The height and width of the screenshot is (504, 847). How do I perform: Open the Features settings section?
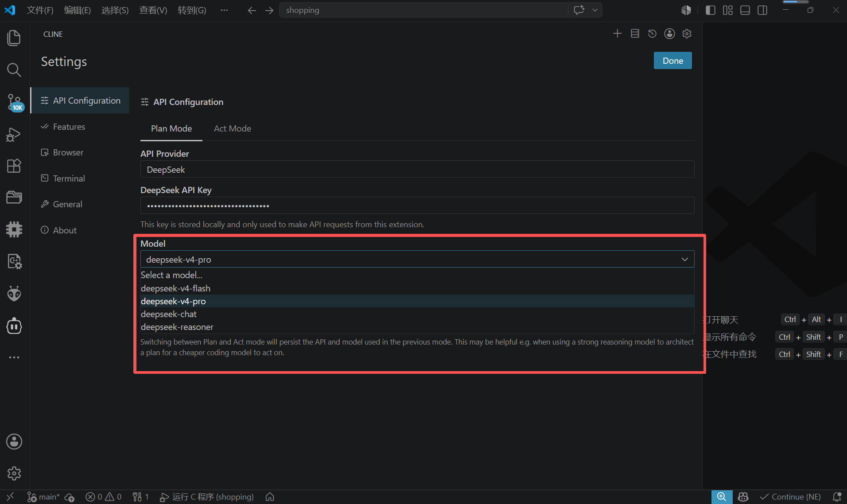80,127
